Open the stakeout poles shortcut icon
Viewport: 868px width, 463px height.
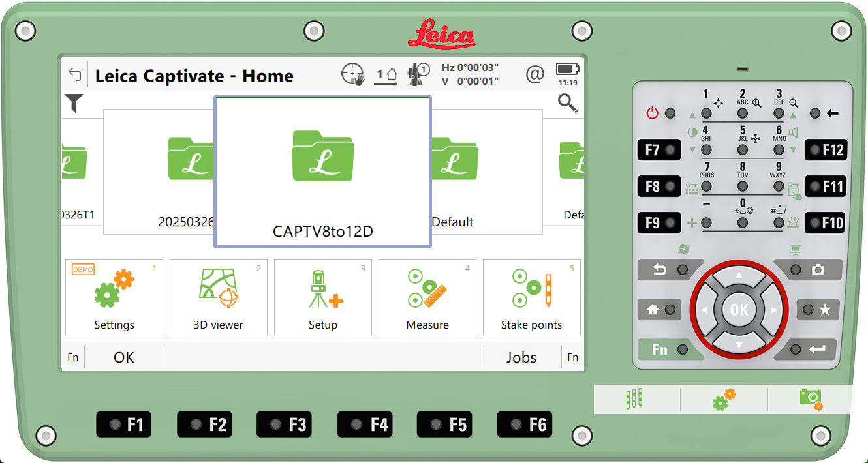tap(634, 399)
